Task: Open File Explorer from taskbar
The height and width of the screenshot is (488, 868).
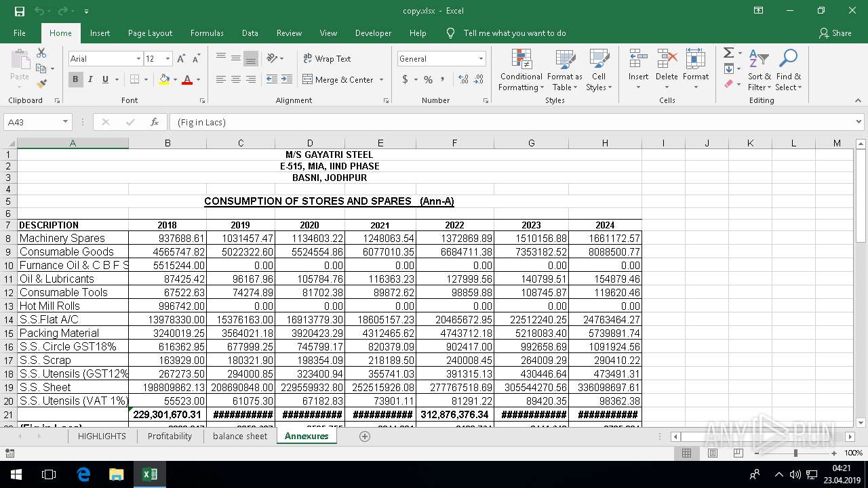Action: pos(116,474)
